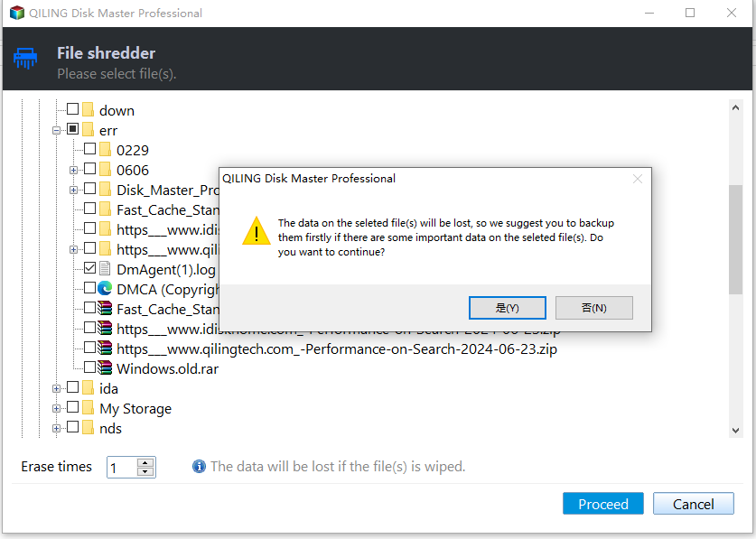Decline with the 否(N) button
This screenshot has height=539, width=756.
point(594,308)
